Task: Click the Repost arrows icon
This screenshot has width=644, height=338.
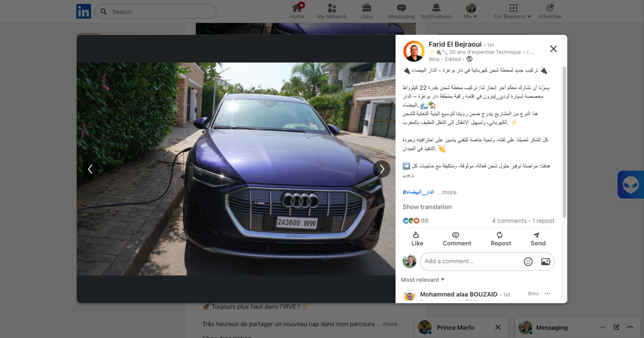Action: pyautogui.click(x=500, y=235)
